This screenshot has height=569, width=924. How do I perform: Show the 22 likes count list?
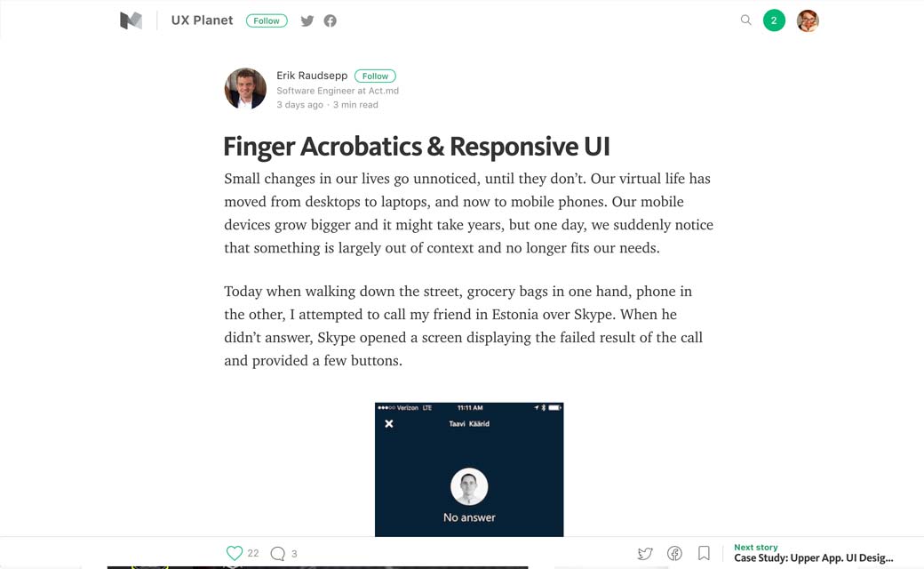click(x=253, y=553)
